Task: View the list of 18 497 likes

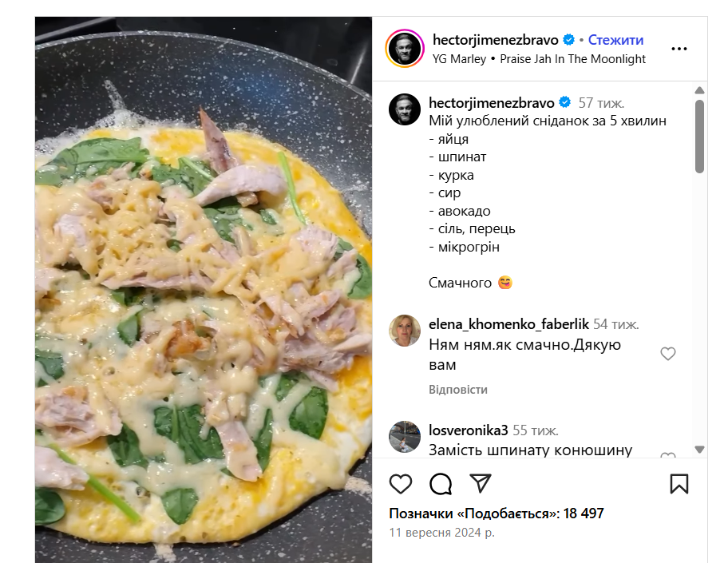Action: [496, 513]
